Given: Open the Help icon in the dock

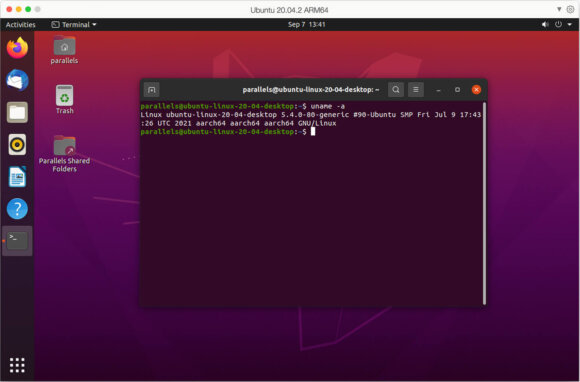Looking at the screenshot, I should point(17,209).
